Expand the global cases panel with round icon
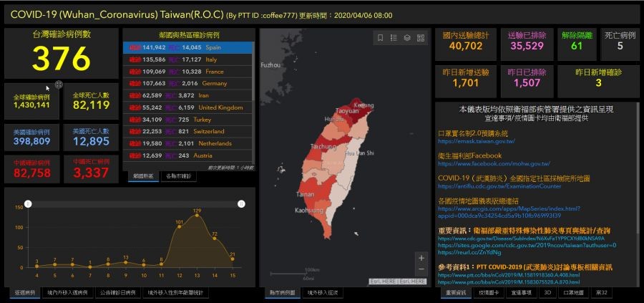The image size is (644, 303). point(59,85)
